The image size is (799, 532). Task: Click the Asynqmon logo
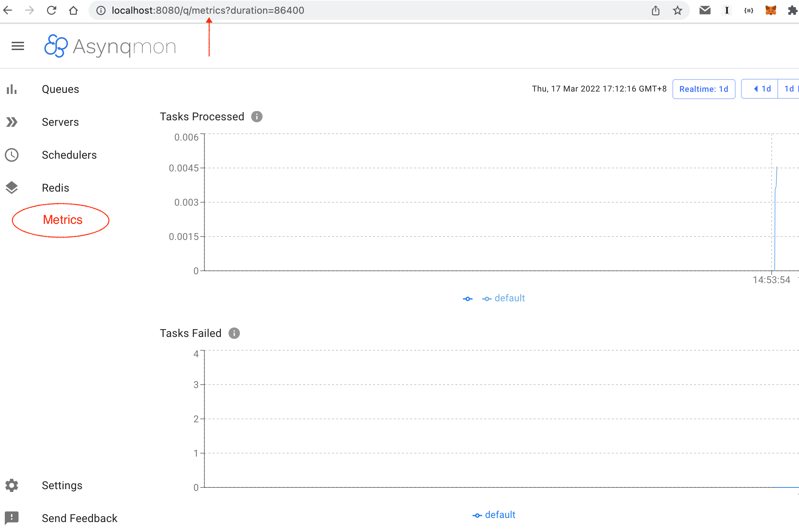(110, 46)
